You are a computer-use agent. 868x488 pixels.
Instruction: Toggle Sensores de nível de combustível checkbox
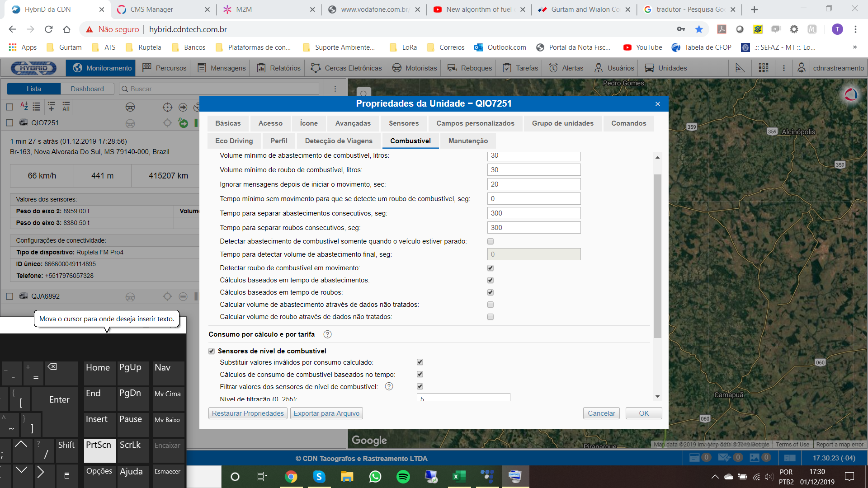pos(212,351)
